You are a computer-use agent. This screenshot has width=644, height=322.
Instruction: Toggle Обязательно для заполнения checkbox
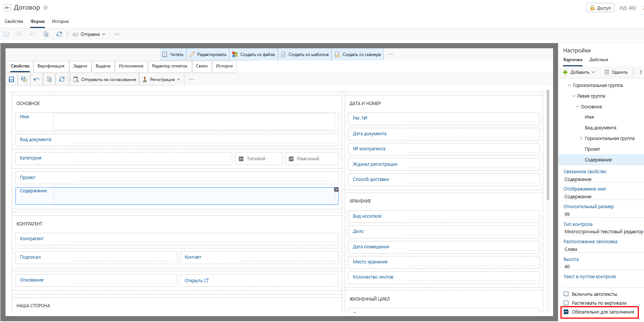[x=566, y=312]
